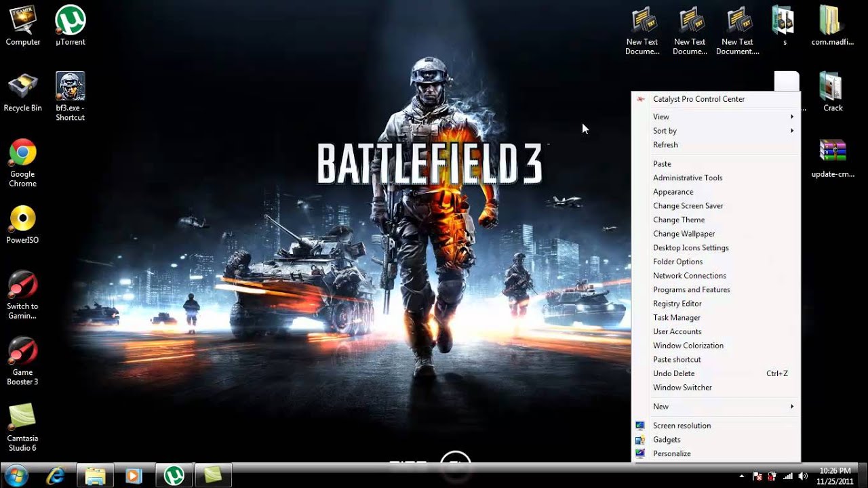Viewport: 868px width, 488px height.
Task: Open the network signal tray icon
Action: pos(788,476)
